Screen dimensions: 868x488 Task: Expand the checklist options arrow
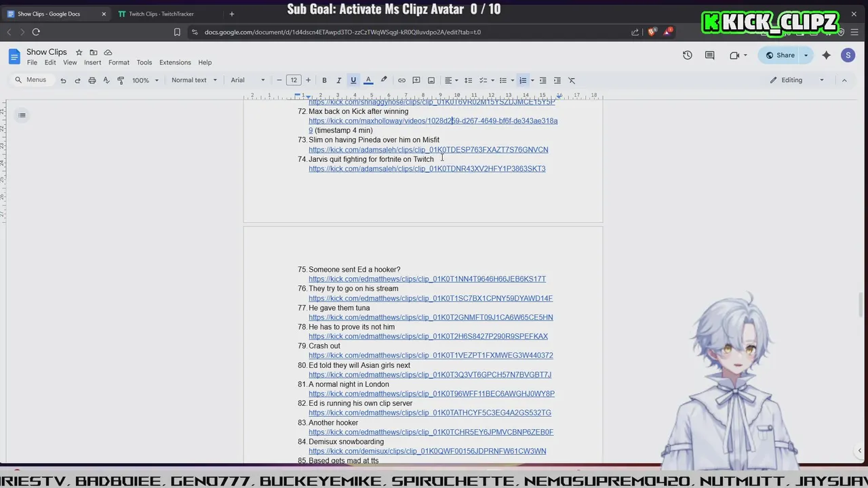[x=492, y=80]
